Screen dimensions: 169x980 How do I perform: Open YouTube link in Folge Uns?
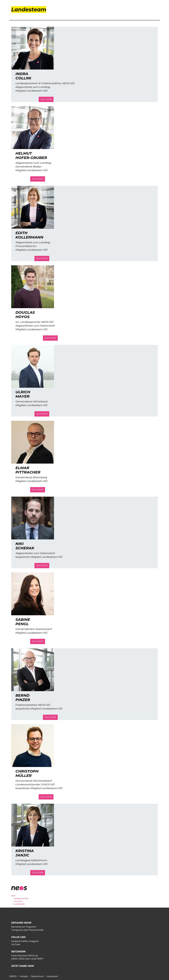(16, 944)
